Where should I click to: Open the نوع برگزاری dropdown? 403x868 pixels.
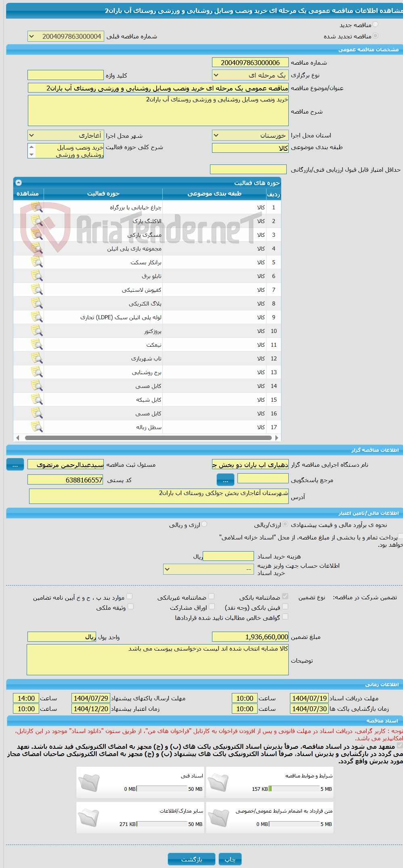(250, 75)
